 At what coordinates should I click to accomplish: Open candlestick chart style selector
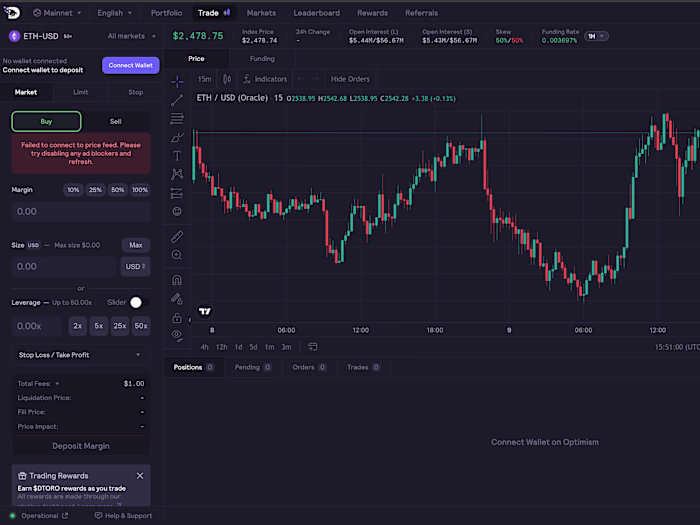click(227, 79)
